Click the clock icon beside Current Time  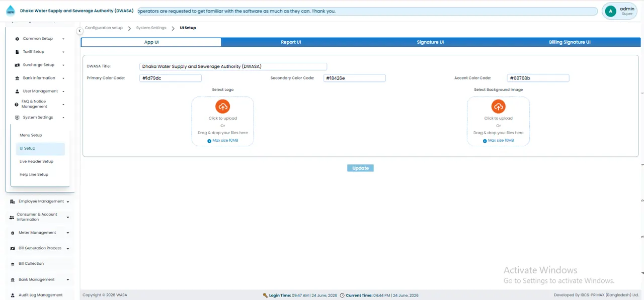click(342, 295)
